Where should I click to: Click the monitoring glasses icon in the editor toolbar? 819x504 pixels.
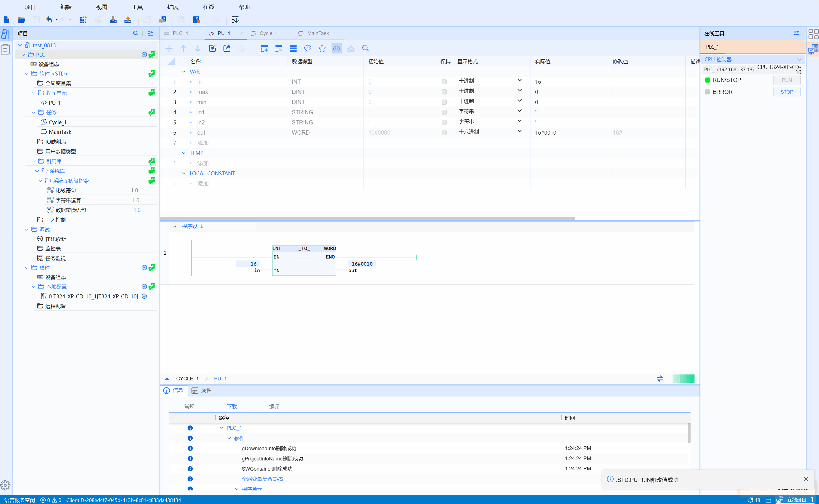336,49
